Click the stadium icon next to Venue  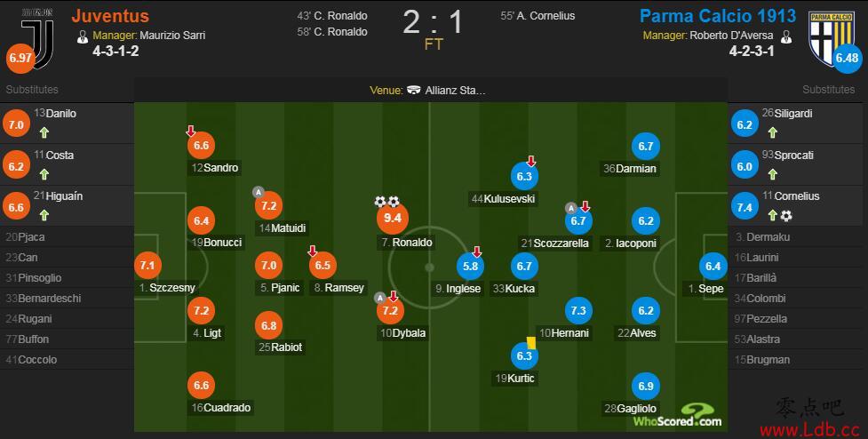[413, 91]
